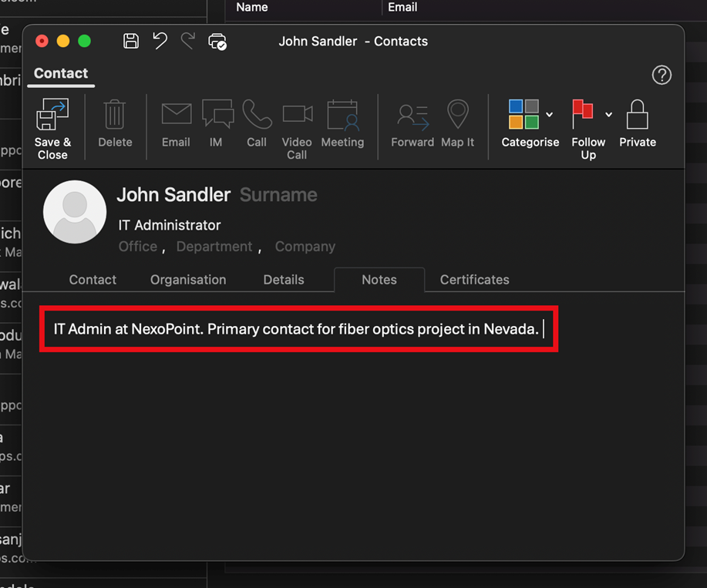This screenshot has height=588, width=707.
Task: Click the Save floppy disk icon in title bar
Action: 131,41
